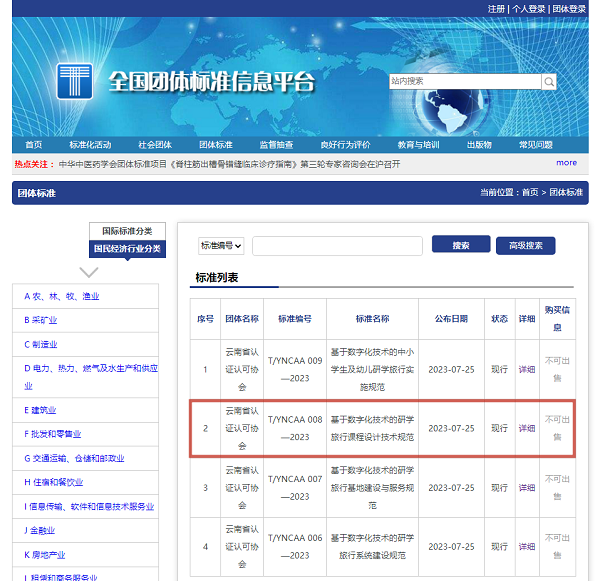Click the 搜索 button

461,245
